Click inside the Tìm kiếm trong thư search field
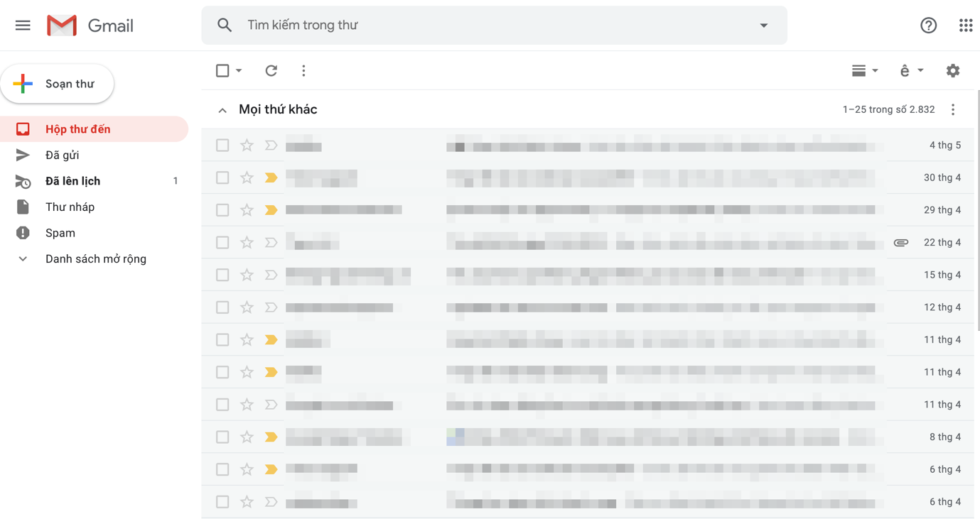 click(426, 25)
